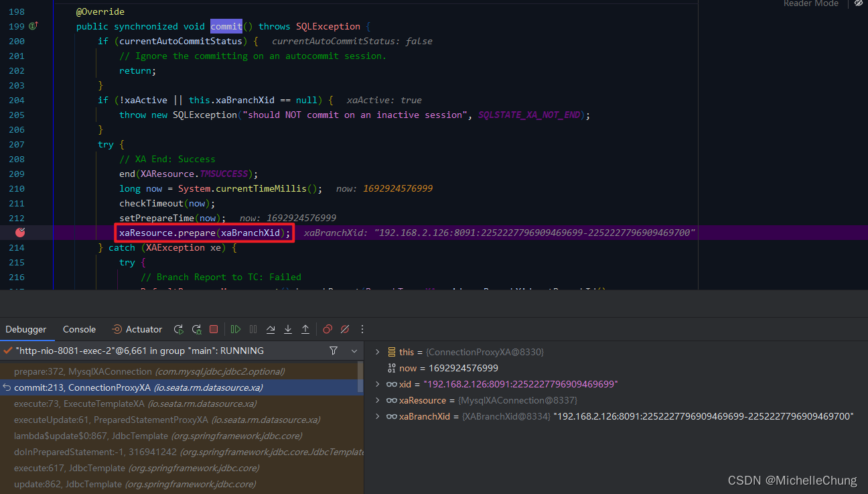Remove the breakpoint on line 213
The image size is (868, 494).
20,233
